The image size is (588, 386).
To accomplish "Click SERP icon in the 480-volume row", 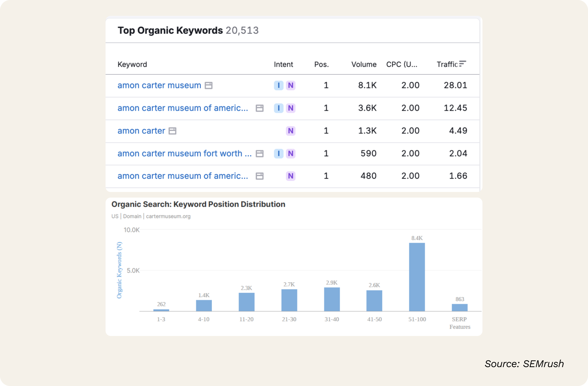I will click(x=260, y=176).
